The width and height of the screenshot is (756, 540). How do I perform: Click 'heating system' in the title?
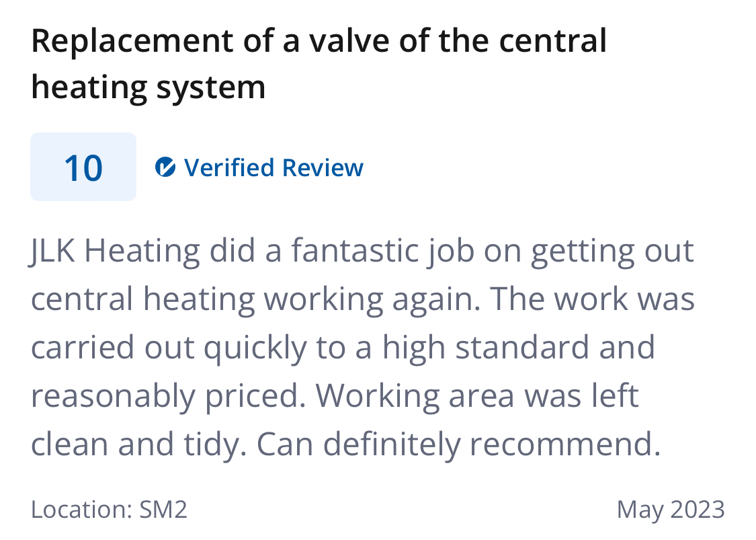tap(148, 88)
